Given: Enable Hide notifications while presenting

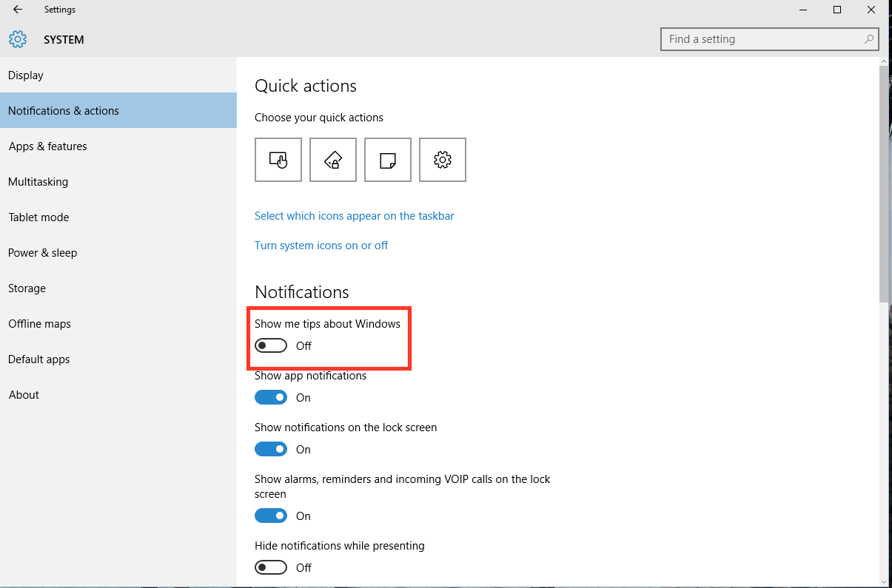Looking at the screenshot, I should pos(270,567).
